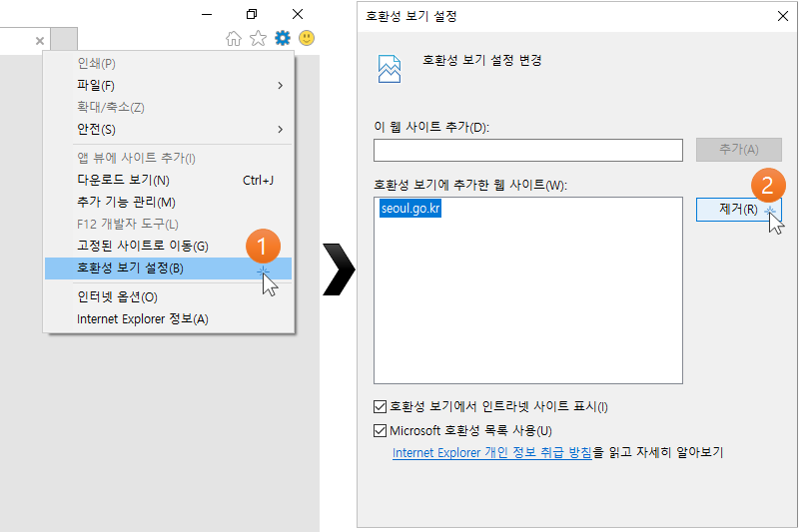Click the 이 웹 사이트 추가 text field
This screenshot has width=799, height=532.
point(527,151)
